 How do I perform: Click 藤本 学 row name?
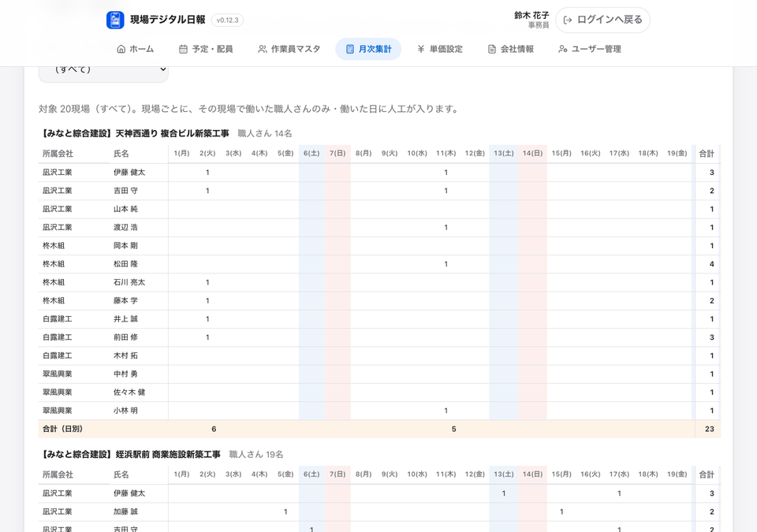tap(125, 301)
